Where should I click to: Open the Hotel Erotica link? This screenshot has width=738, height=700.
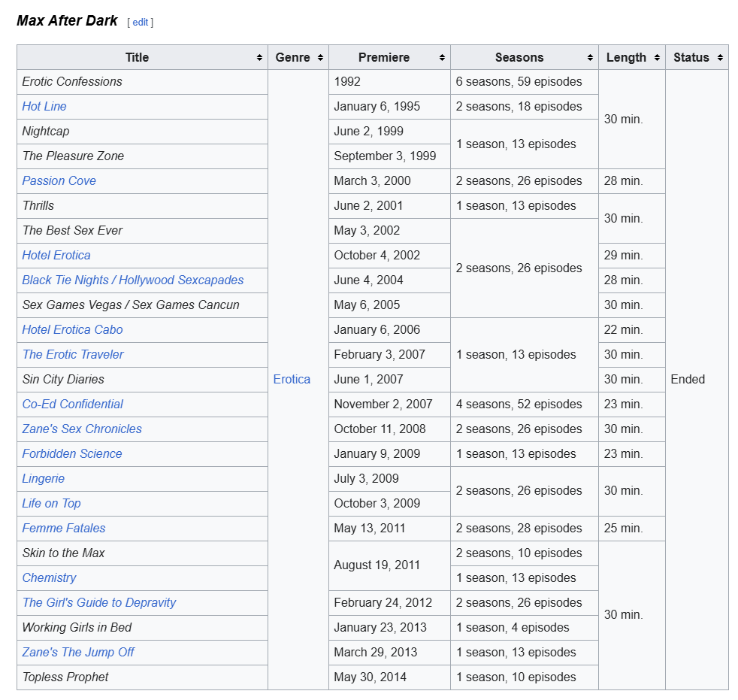[x=56, y=255]
